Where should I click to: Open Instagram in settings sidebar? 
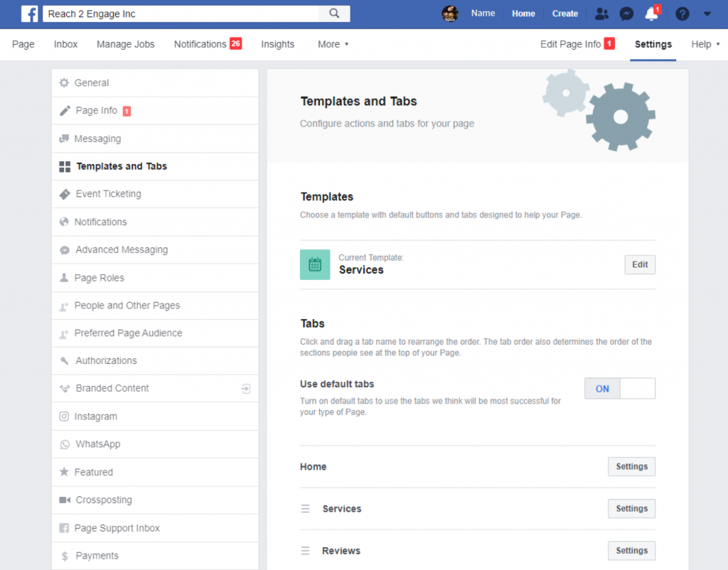(x=95, y=416)
